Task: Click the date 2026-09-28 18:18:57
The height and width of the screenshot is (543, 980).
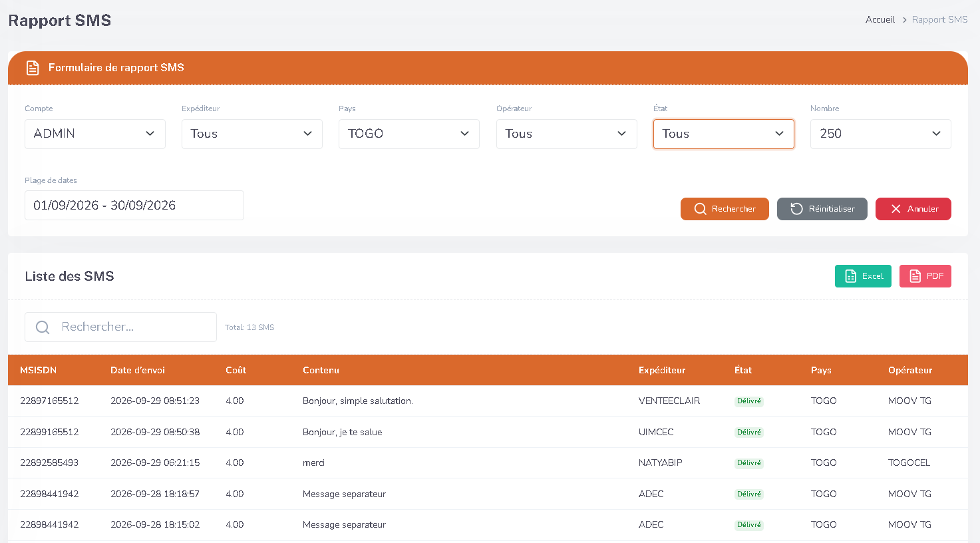Action: [x=155, y=494]
